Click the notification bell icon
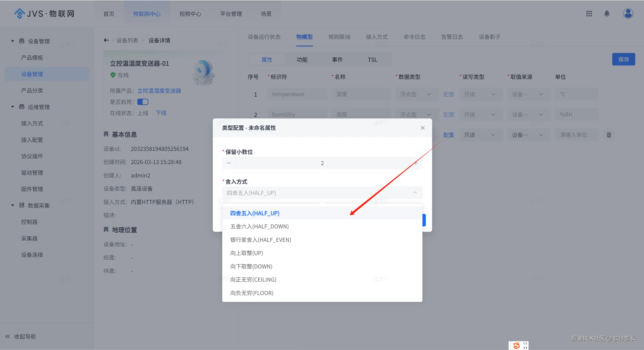Screen dimensions: 644x350 [607, 13]
